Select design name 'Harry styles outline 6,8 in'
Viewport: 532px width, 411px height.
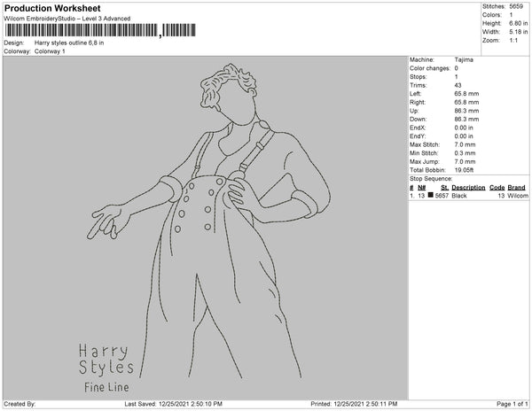pos(69,43)
